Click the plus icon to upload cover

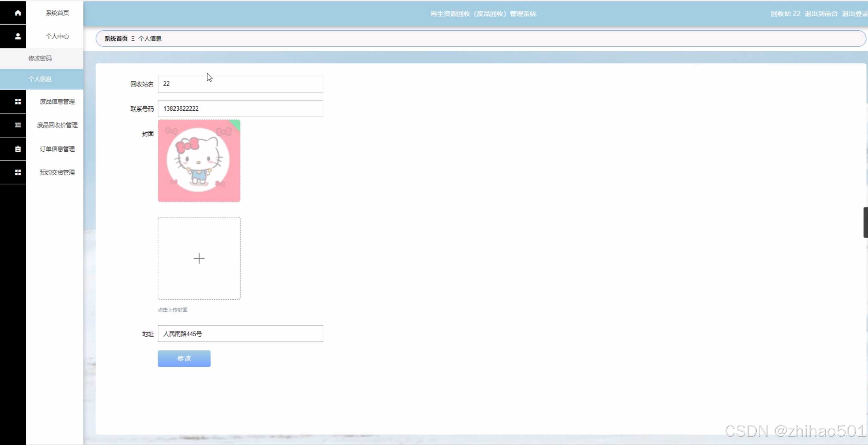[x=199, y=258]
